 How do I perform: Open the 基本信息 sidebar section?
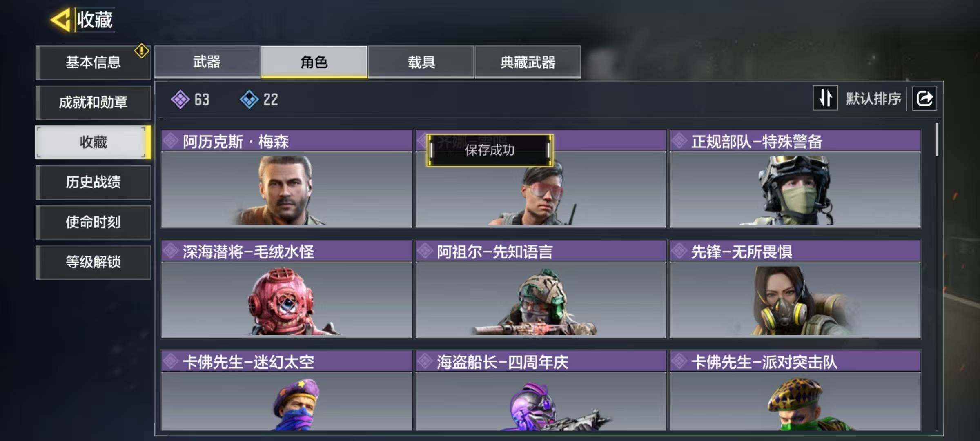point(93,62)
